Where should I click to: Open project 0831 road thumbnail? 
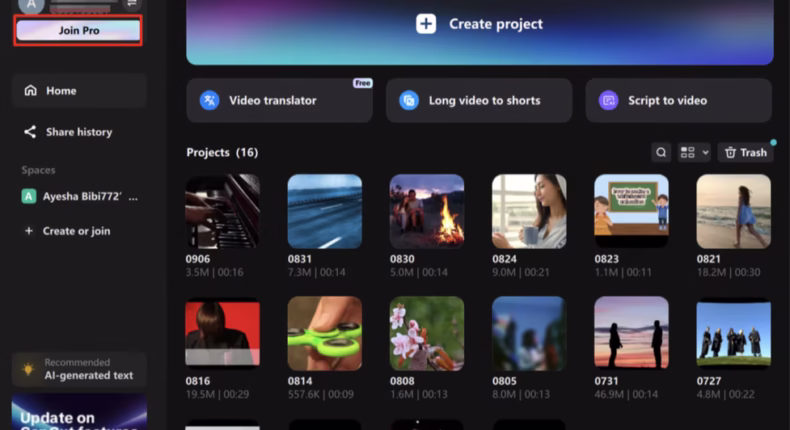(324, 211)
